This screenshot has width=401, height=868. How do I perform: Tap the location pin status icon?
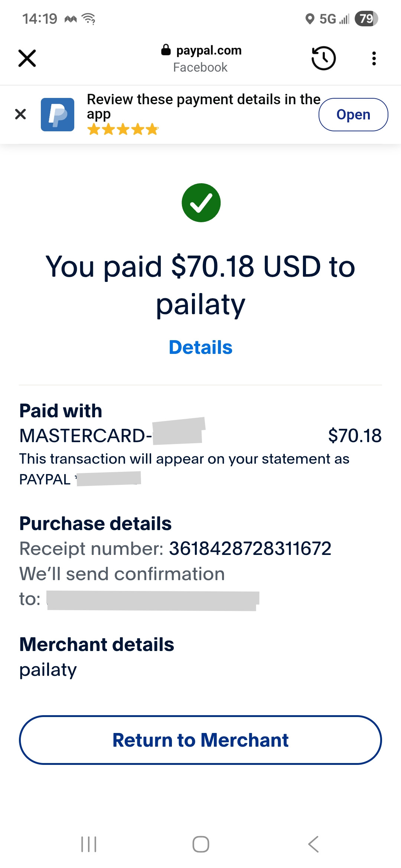click(x=309, y=19)
